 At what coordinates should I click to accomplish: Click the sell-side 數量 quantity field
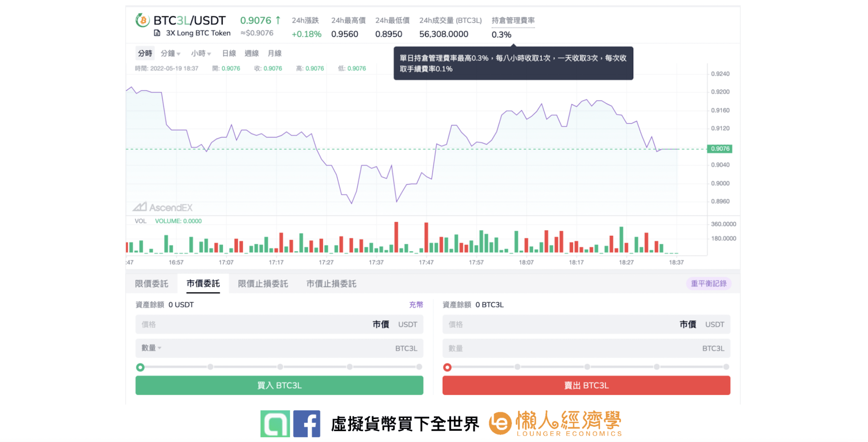586,348
